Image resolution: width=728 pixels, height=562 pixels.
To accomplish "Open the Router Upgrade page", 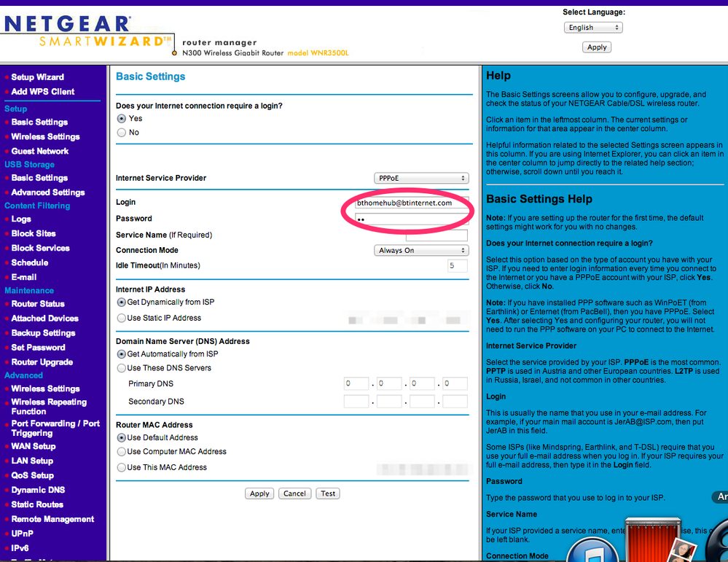I will click(42, 362).
